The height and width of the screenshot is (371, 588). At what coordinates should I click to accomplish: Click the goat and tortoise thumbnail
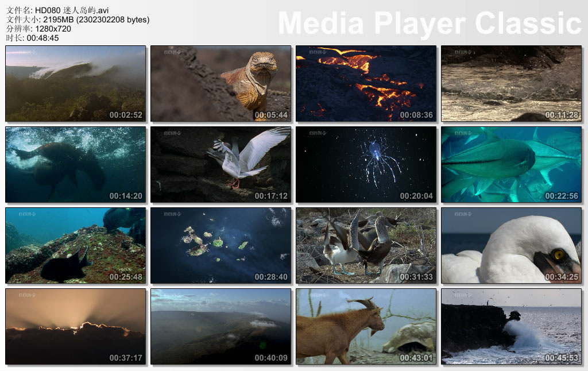tap(366, 327)
